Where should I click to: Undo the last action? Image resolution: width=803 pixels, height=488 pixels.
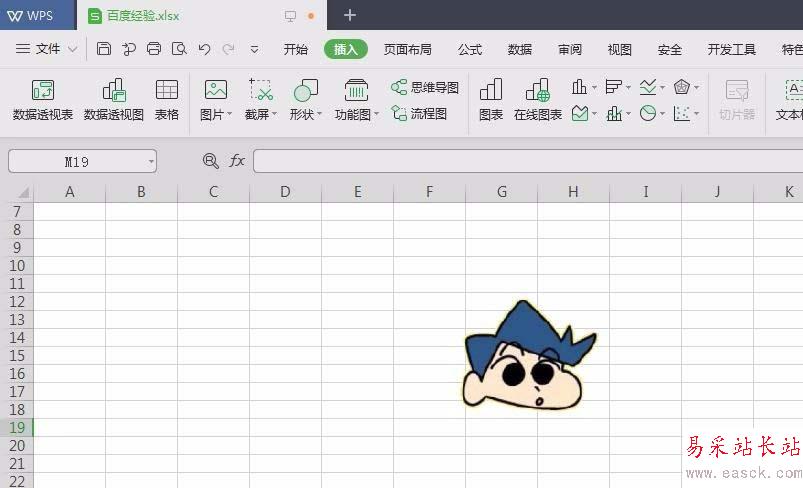point(204,49)
